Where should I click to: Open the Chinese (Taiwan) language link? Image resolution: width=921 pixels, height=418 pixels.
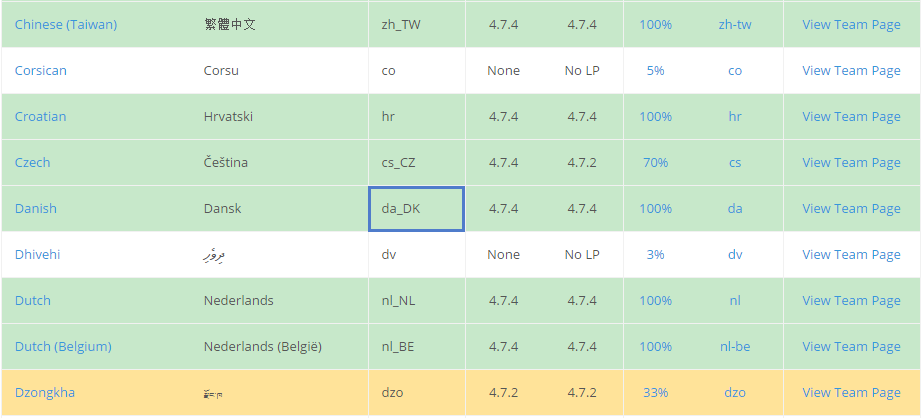pos(66,25)
